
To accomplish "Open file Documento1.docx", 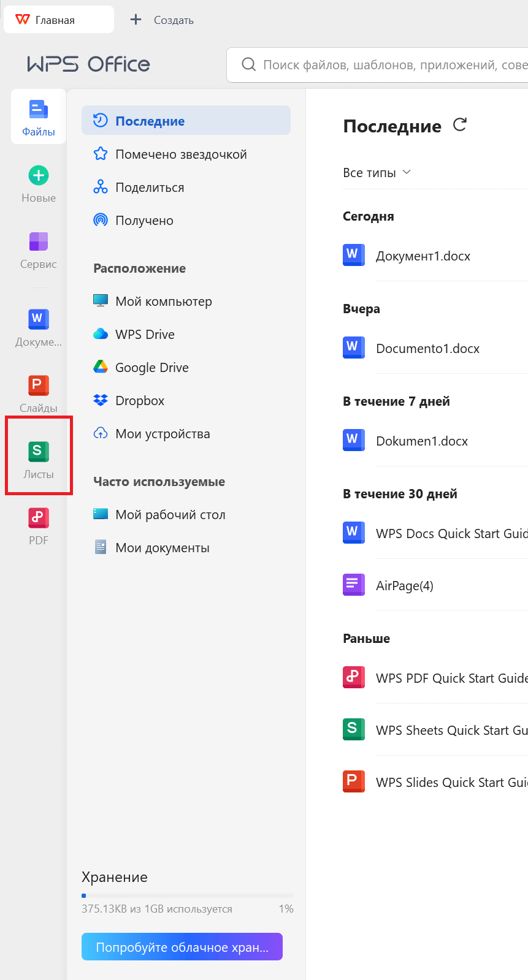I will (427, 348).
